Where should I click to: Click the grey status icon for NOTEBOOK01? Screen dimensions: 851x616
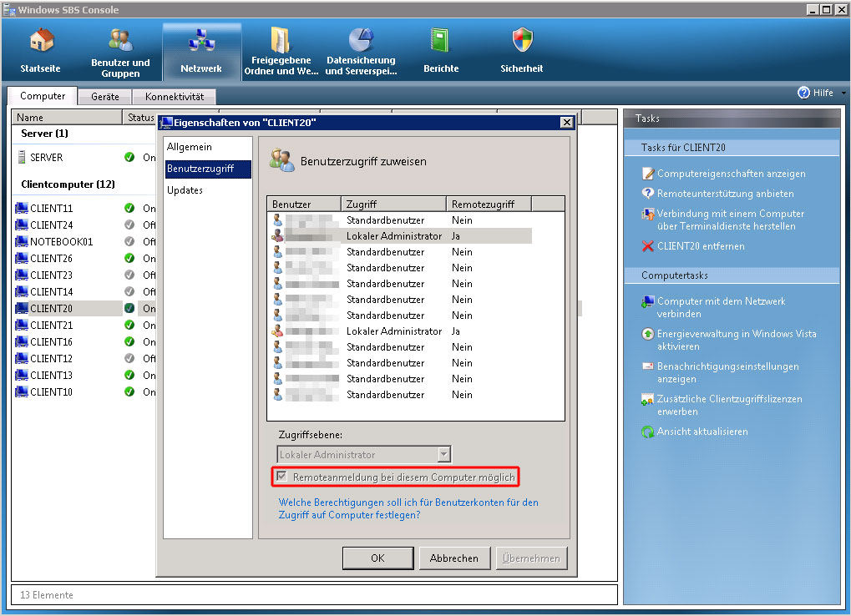[129, 242]
